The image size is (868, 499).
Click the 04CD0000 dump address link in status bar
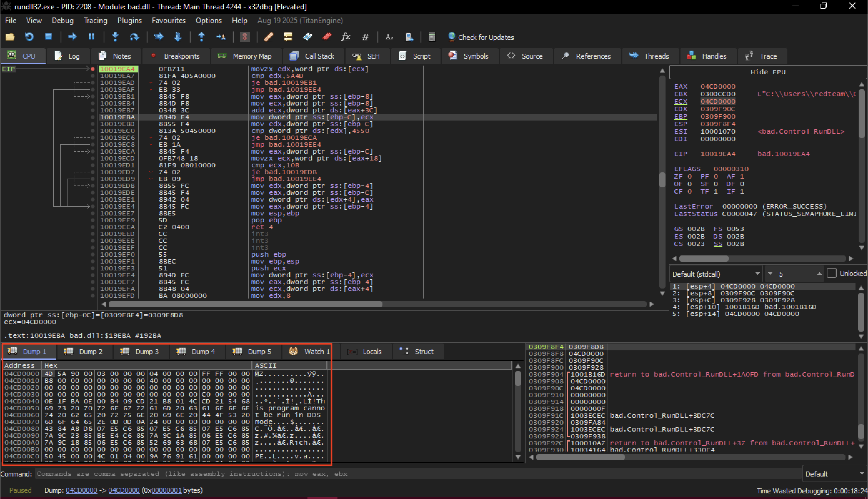[81, 491]
